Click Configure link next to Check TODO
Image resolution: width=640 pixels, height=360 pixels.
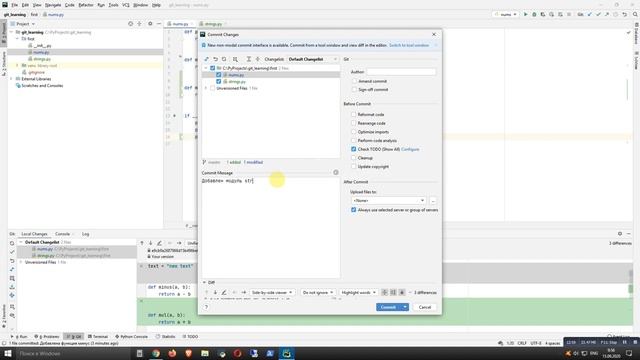point(410,149)
